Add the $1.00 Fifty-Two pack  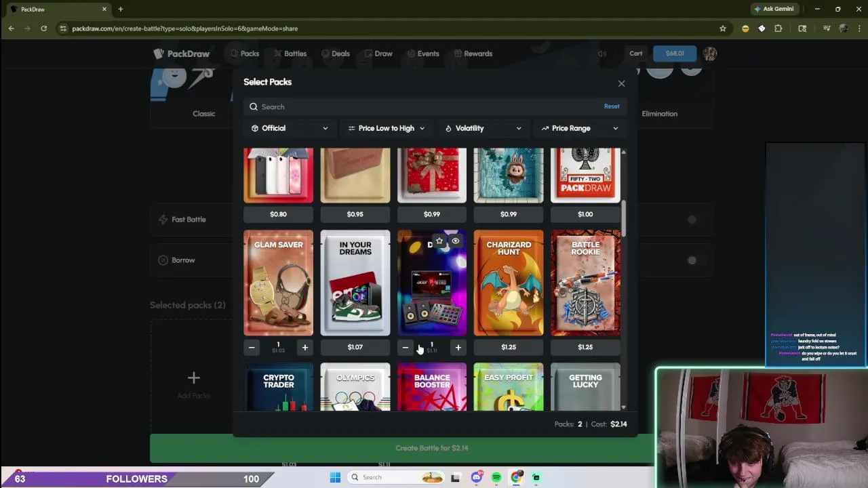(x=585, y=214)
